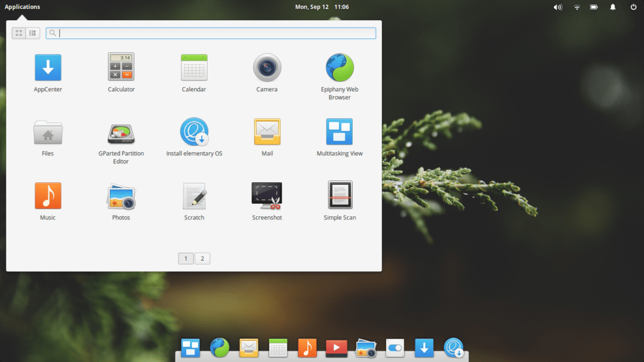Open the session power menu
Image resolution: width=644 pixels, height=362 pixels.
coord(633,7)
